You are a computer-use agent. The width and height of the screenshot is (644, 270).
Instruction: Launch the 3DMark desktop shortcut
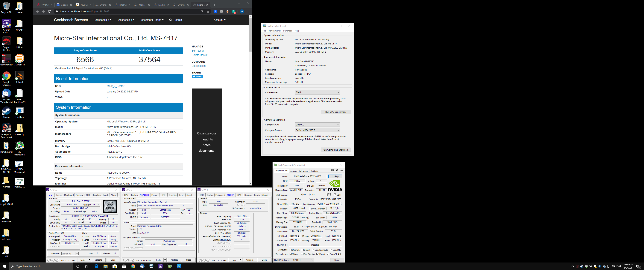coord(19,77)
